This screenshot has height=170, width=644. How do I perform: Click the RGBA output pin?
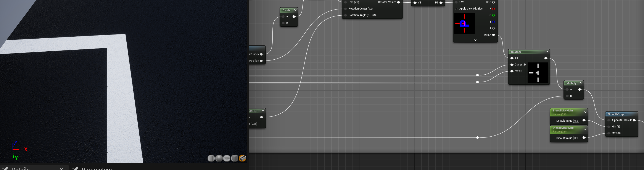click(494, 35)
